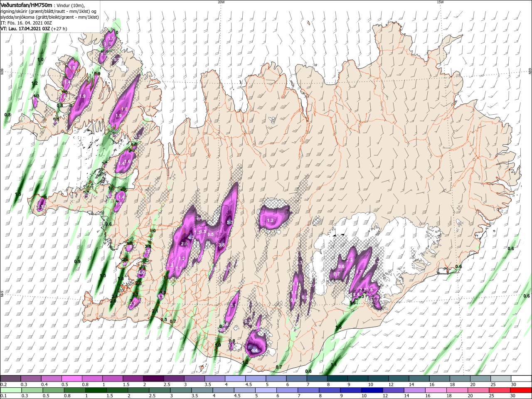Viewport: 532px width, 399px height.
Task: Select the bottom-row swatch labeled 4
Action: [224, 390]
